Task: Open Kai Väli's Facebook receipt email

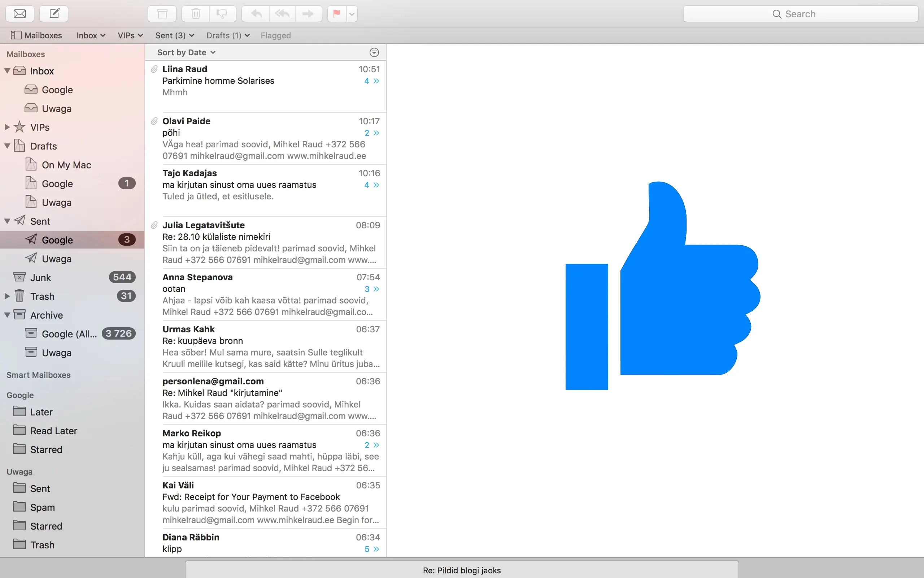Action: point(266,502)
